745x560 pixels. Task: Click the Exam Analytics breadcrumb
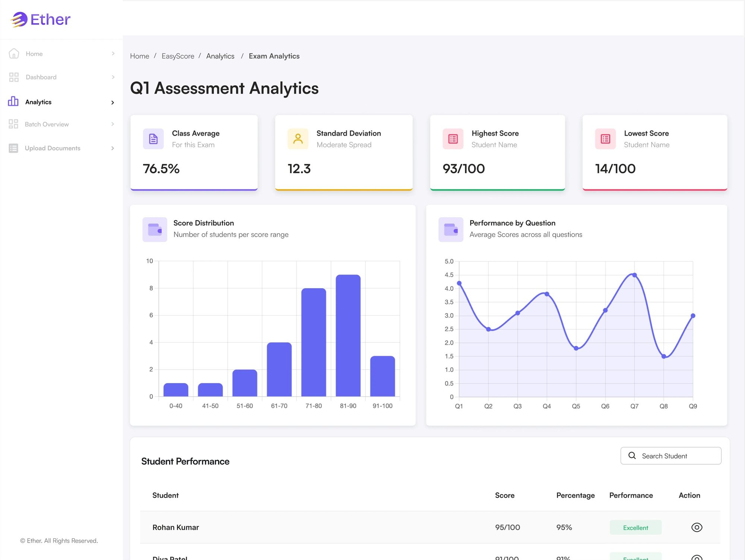pos(274,56)
